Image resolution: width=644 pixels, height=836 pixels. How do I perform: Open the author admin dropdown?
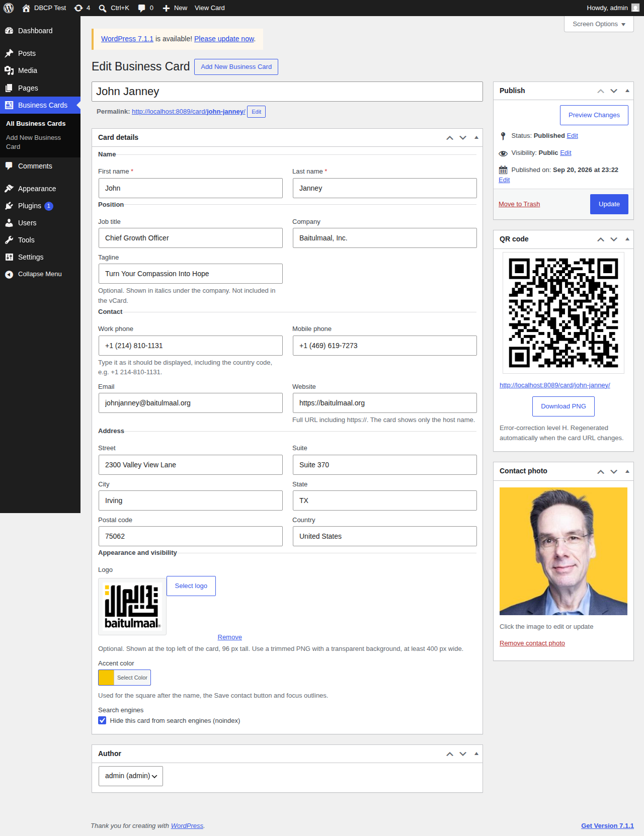pos(131,776)
